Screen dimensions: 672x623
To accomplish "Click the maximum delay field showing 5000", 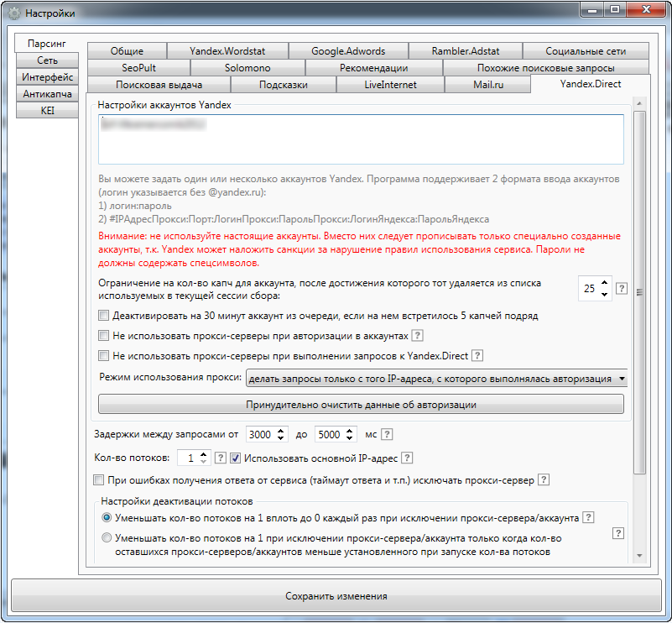I will tap(330, 434).
